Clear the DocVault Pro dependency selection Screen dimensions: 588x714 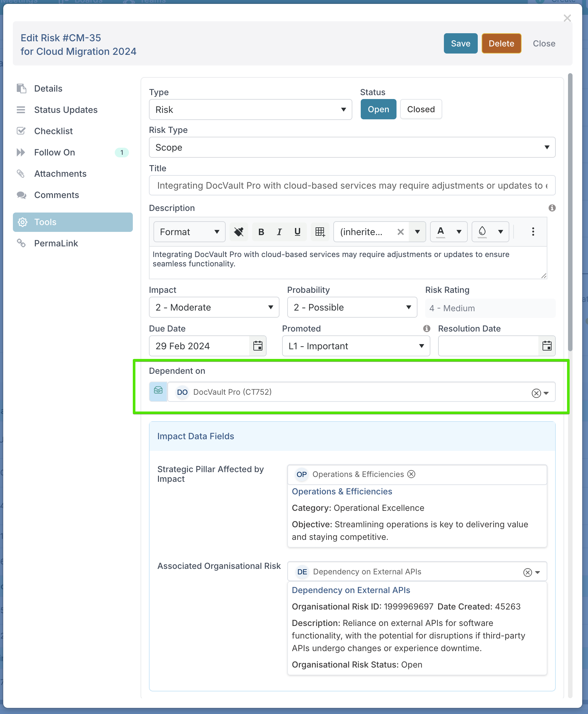(536, 393)
